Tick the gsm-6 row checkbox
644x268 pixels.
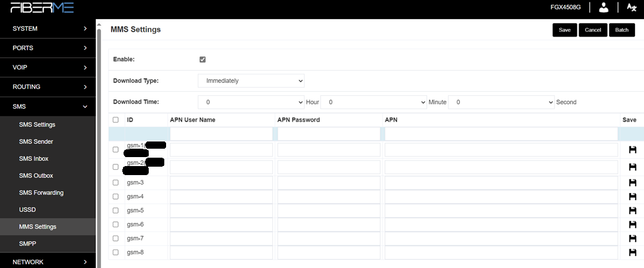tap(116, 224)
